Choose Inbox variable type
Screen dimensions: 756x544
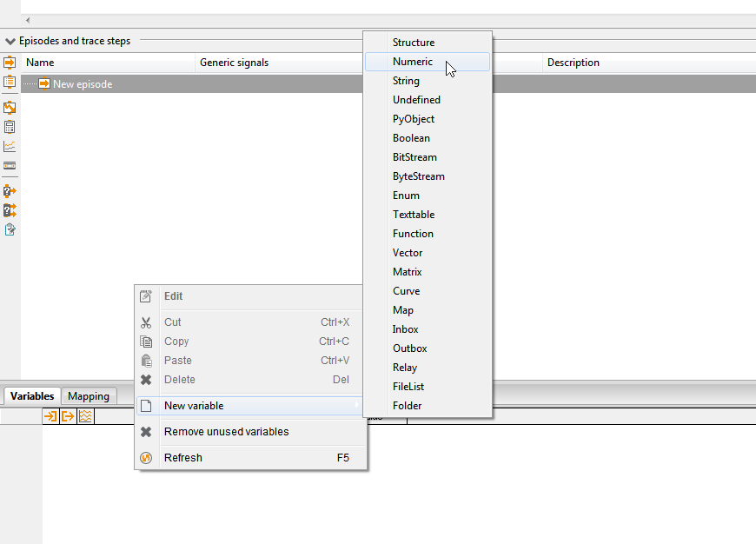[428, 329]
